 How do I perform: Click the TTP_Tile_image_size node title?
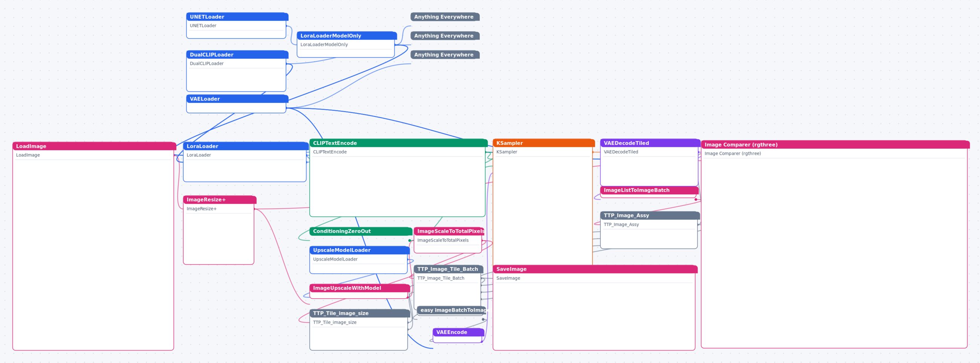(360, 314)
